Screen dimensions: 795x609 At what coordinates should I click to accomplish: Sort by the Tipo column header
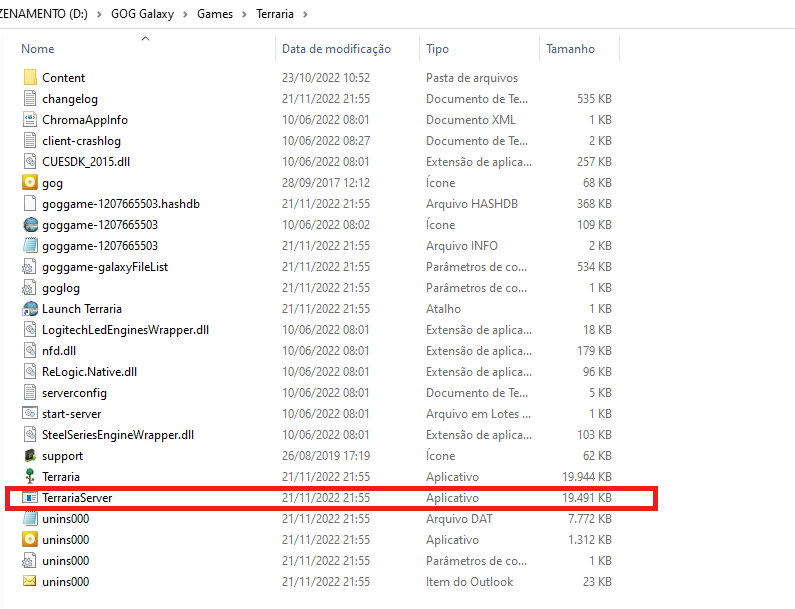point(437,49)
